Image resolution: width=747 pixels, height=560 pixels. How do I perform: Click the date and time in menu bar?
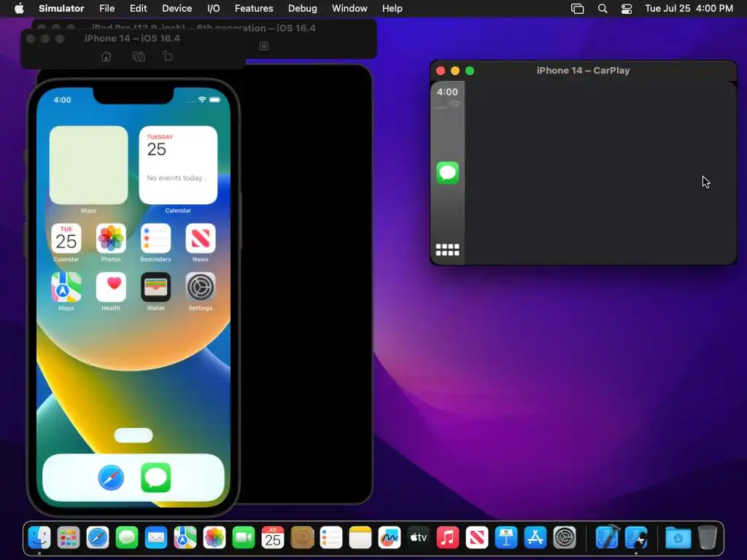(689, 9)
